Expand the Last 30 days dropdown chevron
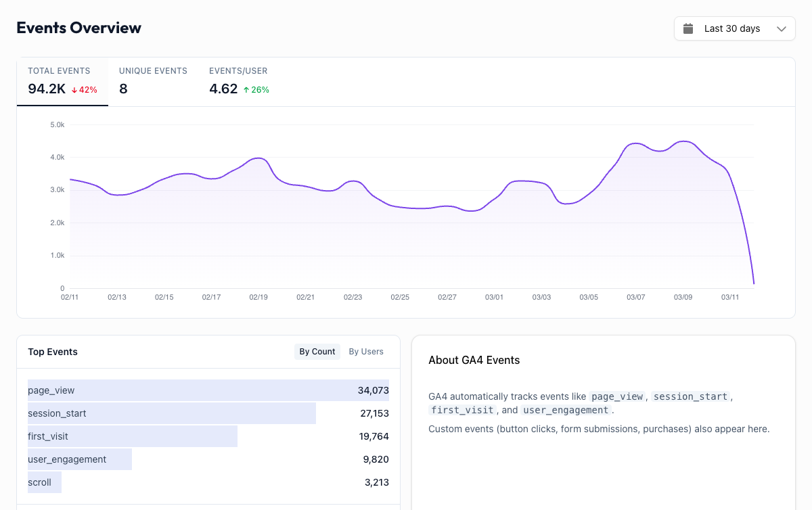 point(782,29)
